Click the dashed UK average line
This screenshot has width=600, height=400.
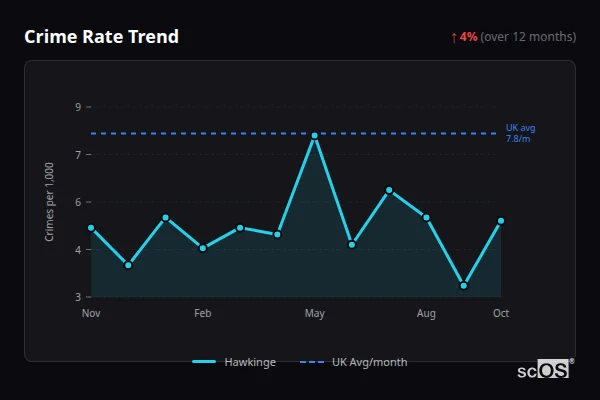click(294, 134)
